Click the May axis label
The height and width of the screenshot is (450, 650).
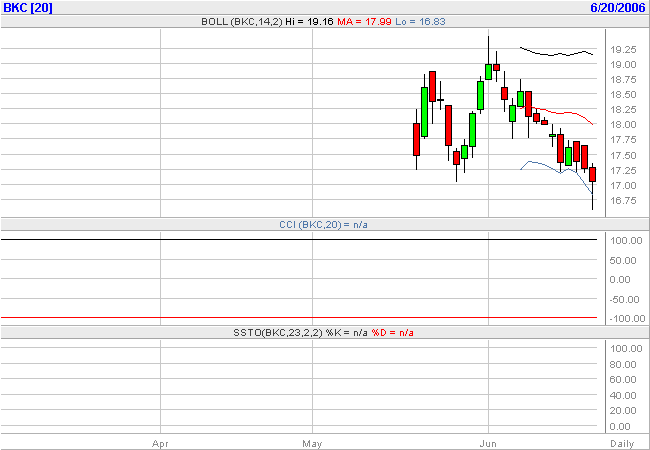[x=312, y=444]
